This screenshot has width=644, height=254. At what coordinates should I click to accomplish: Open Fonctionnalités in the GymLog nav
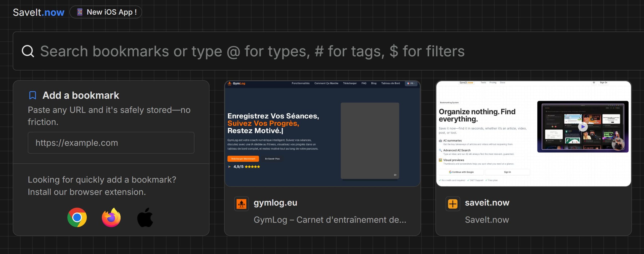click(x=300, y=83)
